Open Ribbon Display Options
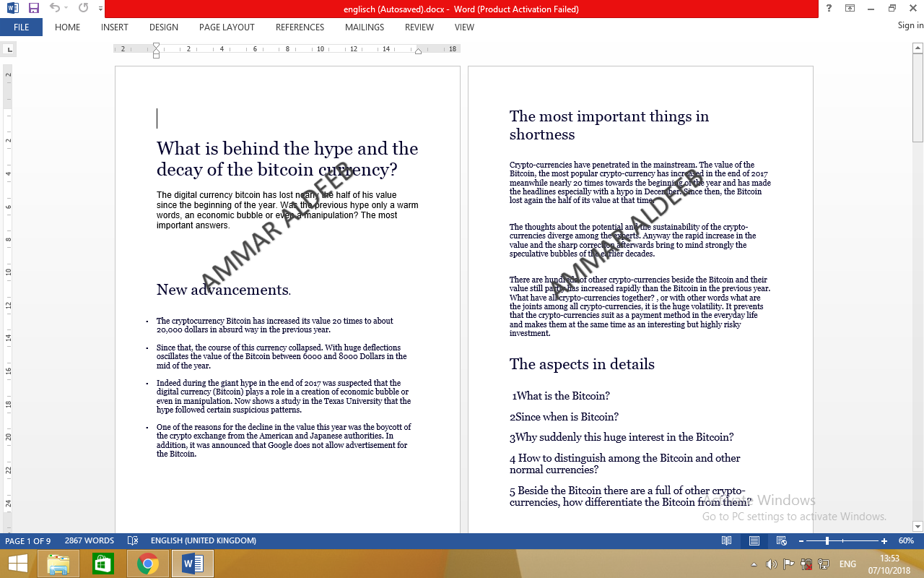The image size is (924, 578). point(850,9)
